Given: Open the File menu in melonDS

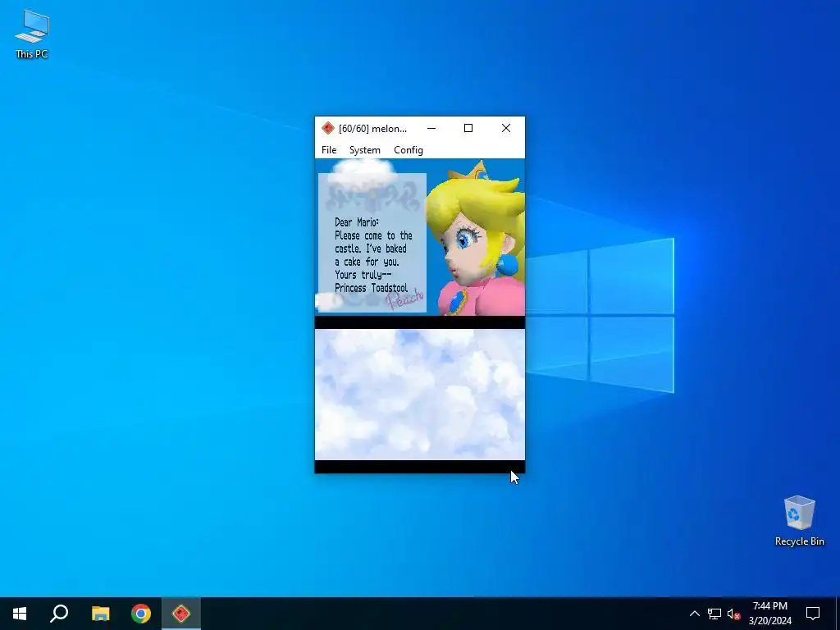Looking at the screenshot, I should point(329,150).
